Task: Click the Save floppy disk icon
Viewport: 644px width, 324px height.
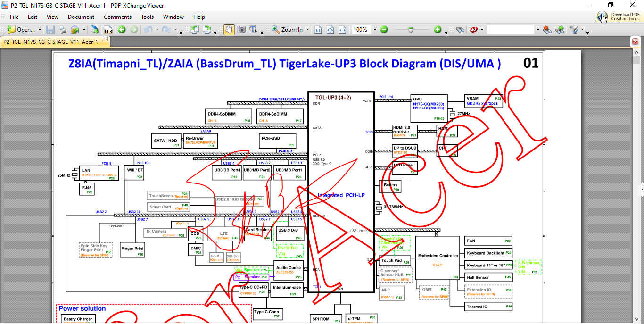Action: pos(50,30)
